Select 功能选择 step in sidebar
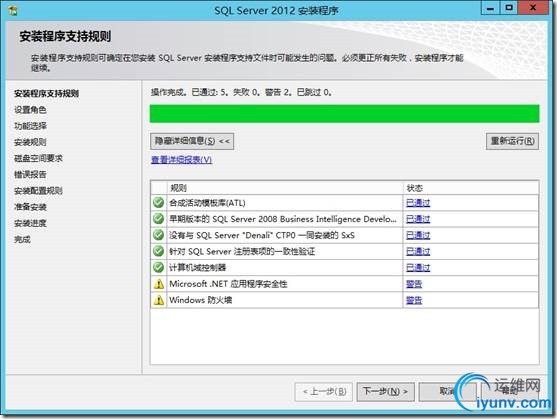This screenshot has height=419, width=557. pos(30,126)
